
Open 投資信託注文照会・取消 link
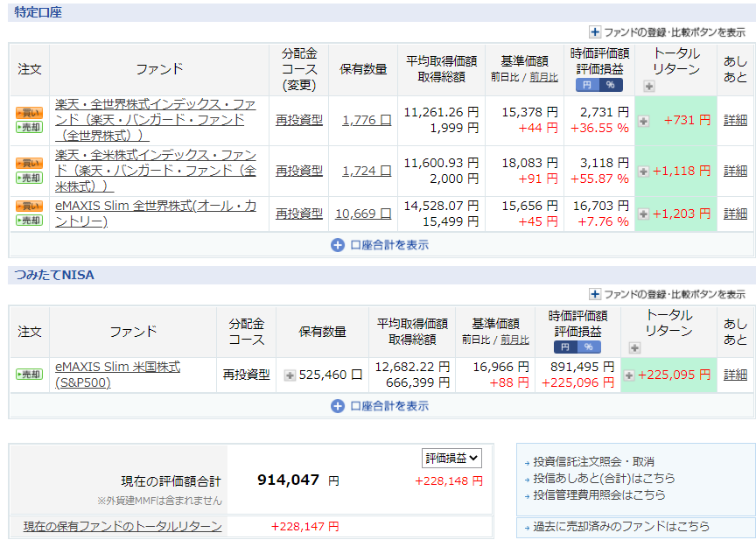[x=593, y=462]
